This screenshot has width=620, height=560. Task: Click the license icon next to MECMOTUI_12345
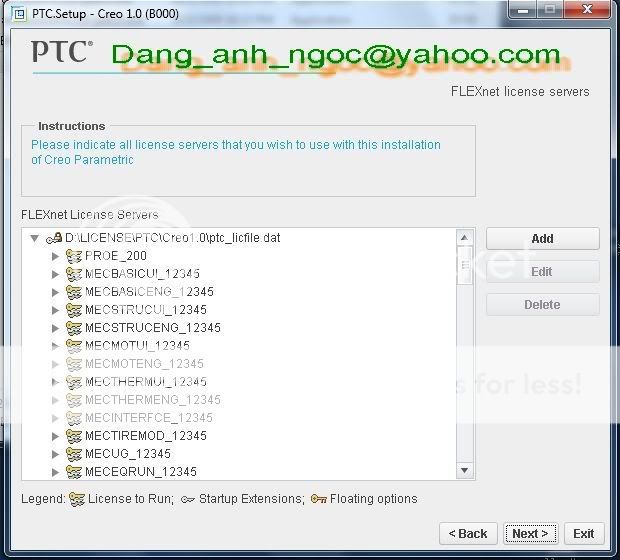tap(74, 346)
